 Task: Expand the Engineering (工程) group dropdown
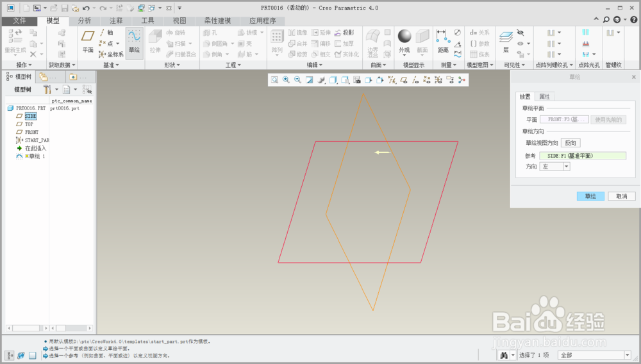coord(233,65)
